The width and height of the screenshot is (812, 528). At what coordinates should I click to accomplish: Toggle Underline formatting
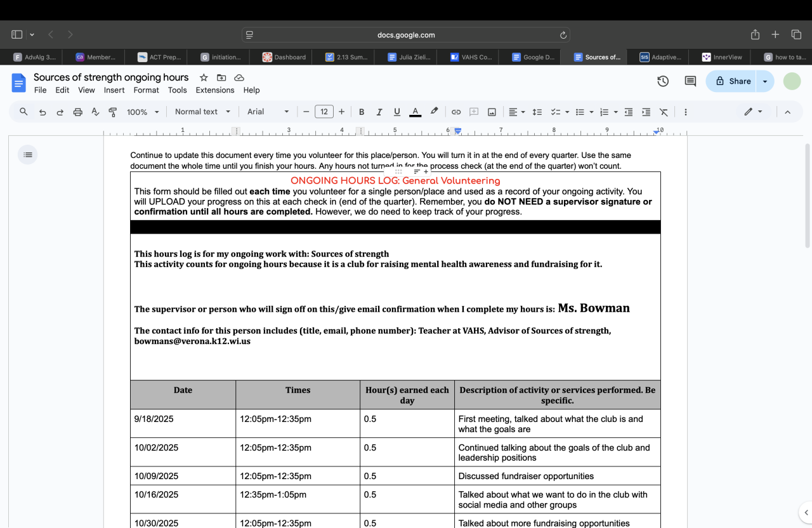point(397,112)
